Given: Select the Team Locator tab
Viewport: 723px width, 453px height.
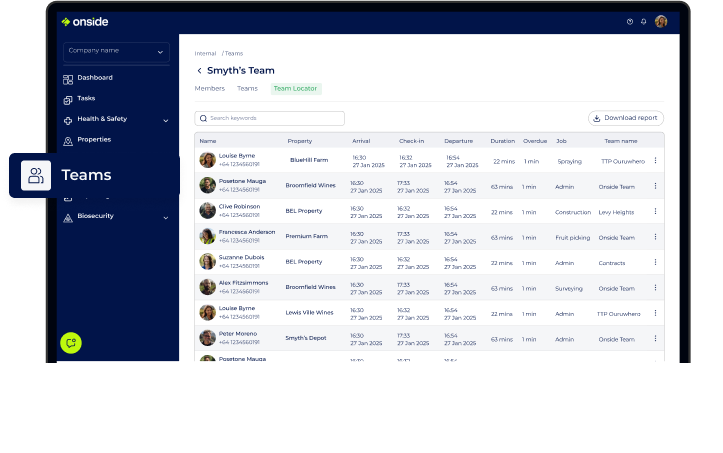Looking at the screenshot, I should point(295,89).
